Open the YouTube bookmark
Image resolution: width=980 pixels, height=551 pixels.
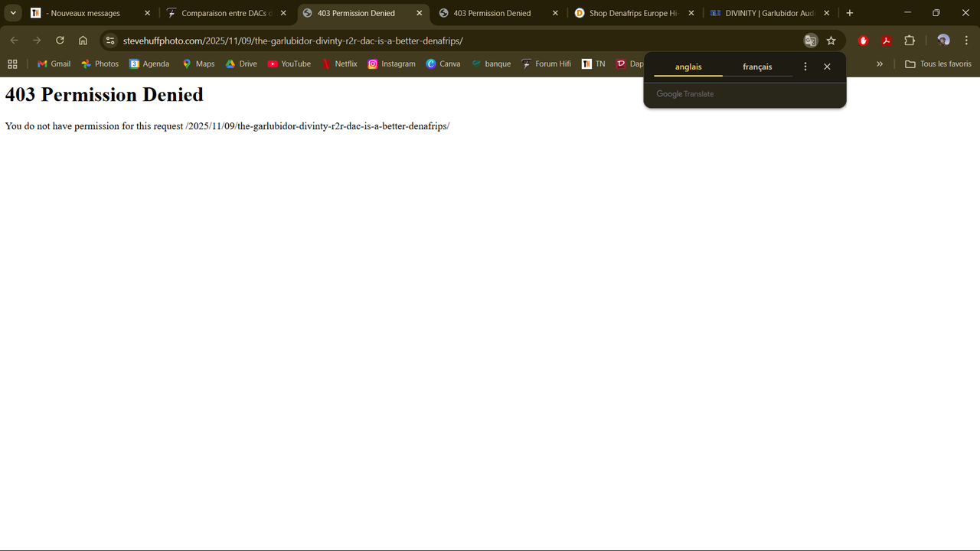[x=289, y=64]
